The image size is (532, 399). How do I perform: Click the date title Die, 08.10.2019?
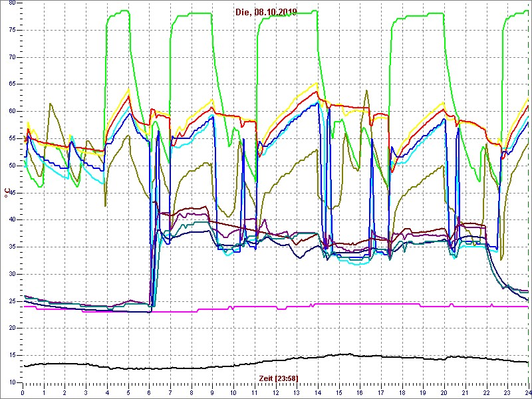click(x=265, y=12)
